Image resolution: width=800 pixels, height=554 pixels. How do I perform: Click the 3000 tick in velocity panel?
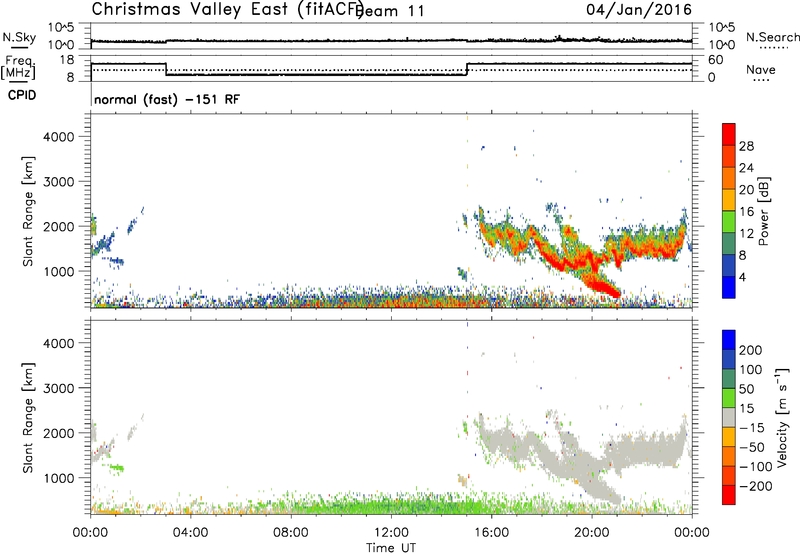click(59, 388)
